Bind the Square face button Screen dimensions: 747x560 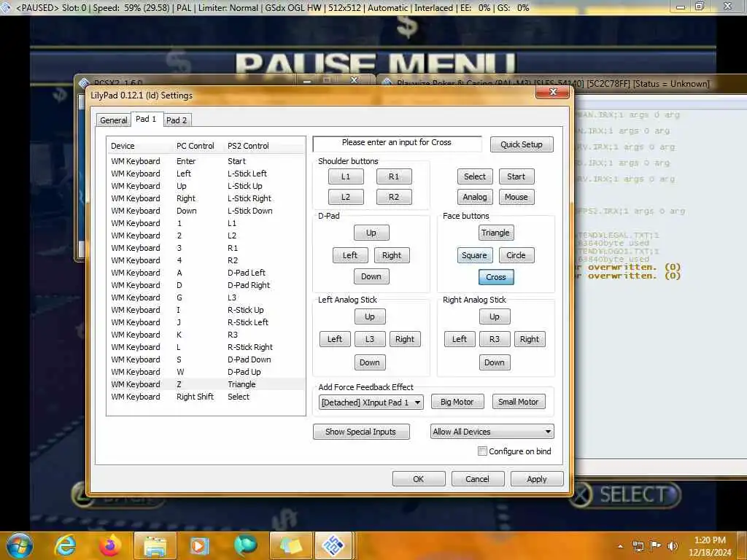(x=474, y=255)
